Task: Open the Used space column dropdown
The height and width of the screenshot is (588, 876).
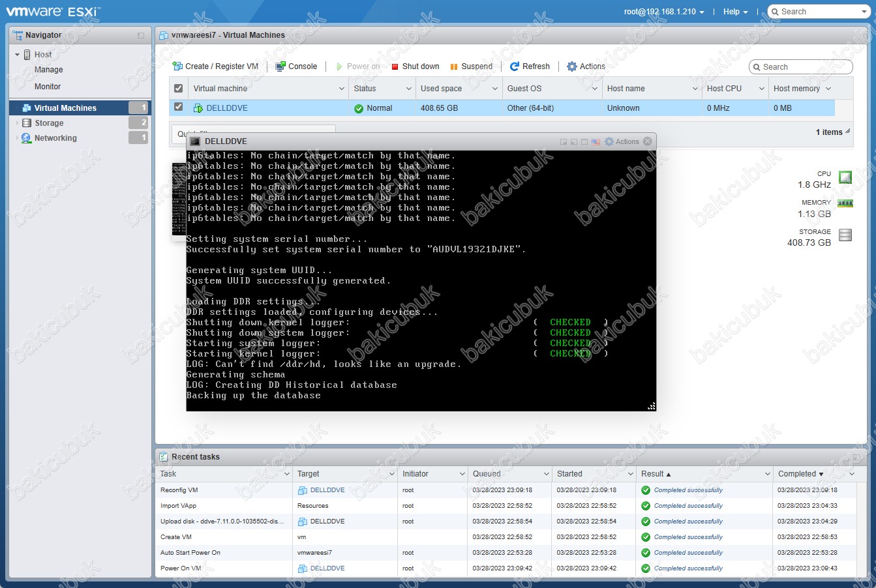Action: [x=495, y=89]
